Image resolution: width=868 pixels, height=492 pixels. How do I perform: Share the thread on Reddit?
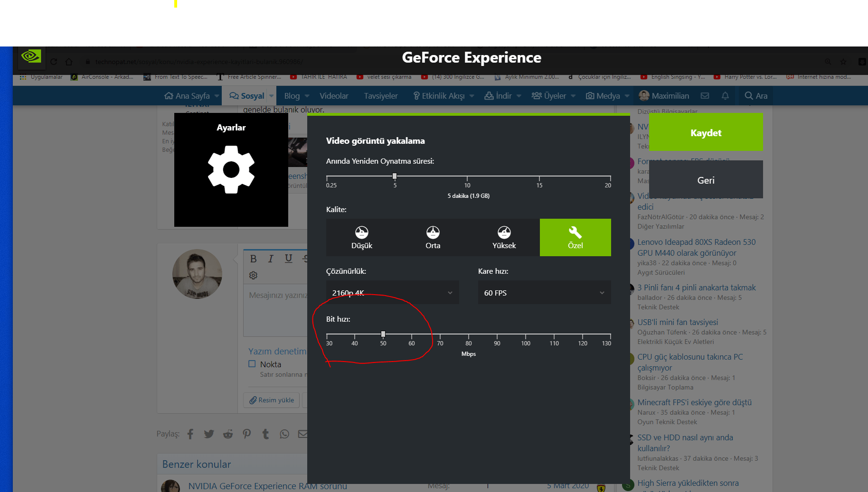point(228,434)
